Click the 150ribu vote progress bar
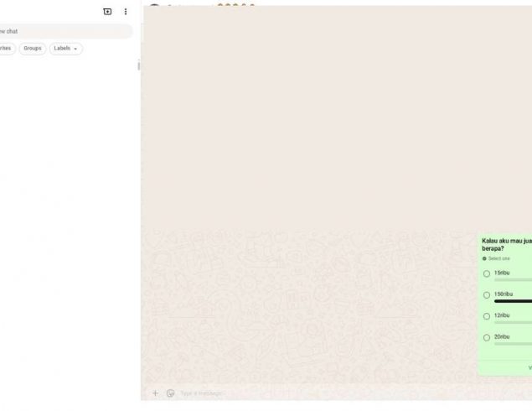532x411 pixels. (x=513, y=301)
